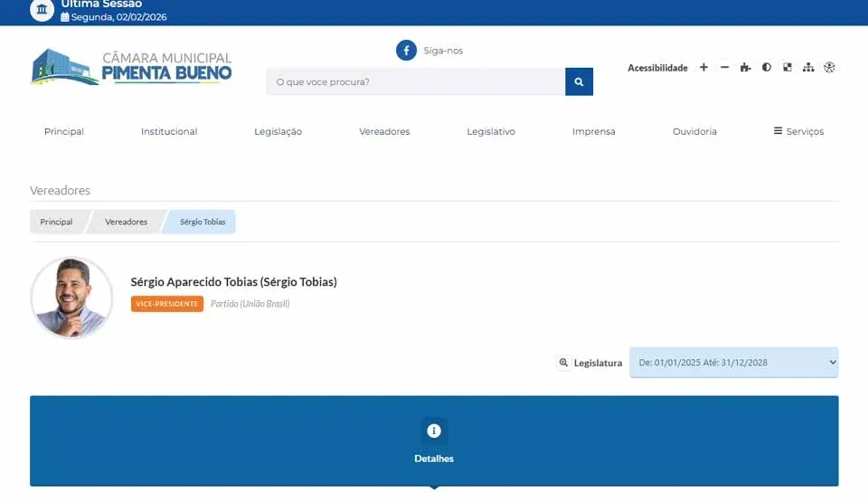Viewport: 868px width, 501px height.
Task: Click the Vereadores breadcrumb link
Action: 126,222
